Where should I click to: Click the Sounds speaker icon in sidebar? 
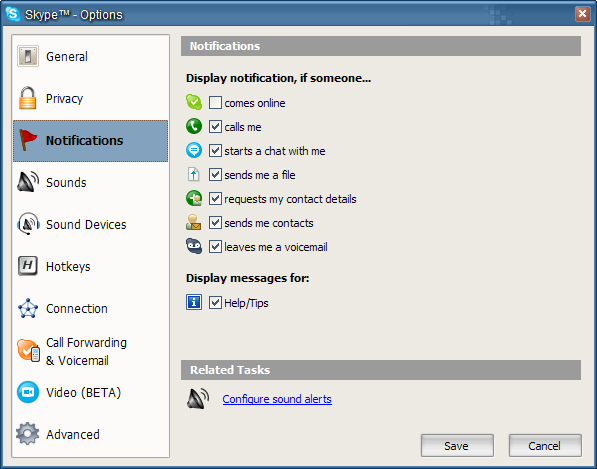coord(28,182)
